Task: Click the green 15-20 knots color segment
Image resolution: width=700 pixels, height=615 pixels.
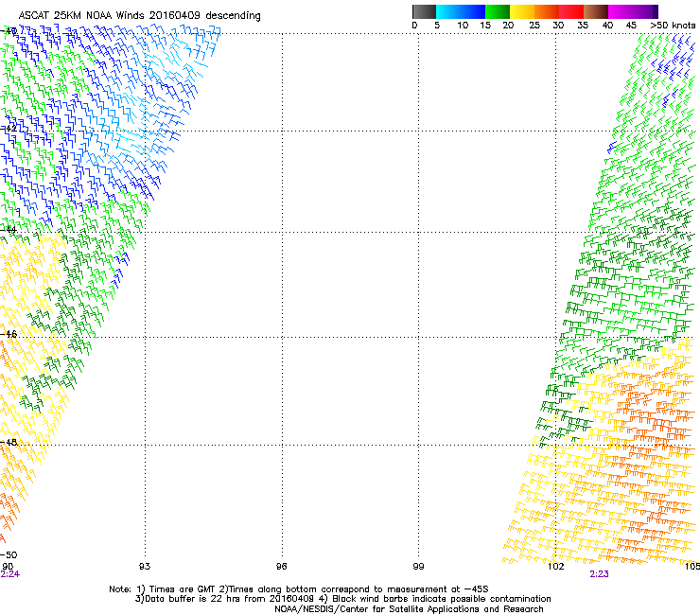Action: 498,11
